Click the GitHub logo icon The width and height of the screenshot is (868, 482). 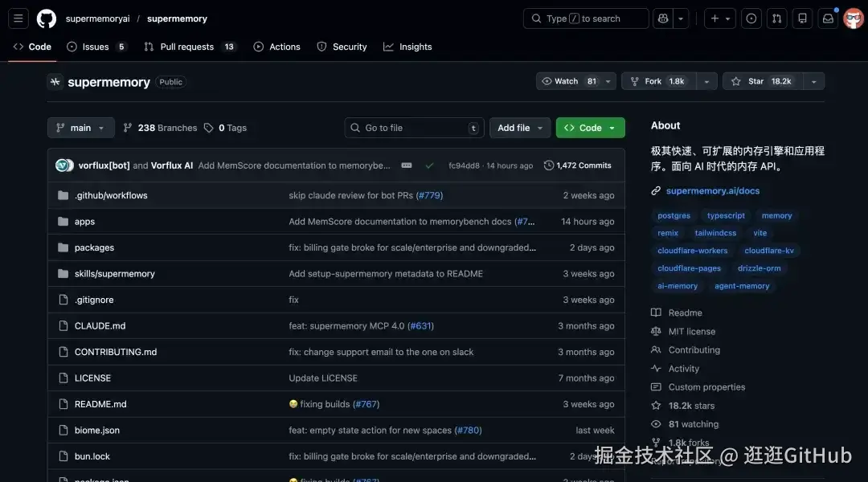tap(46, 18)
